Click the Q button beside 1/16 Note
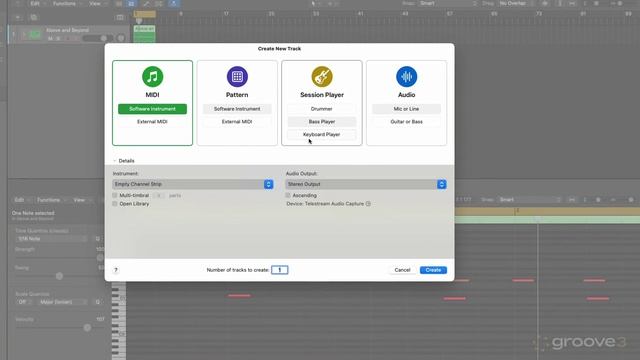 click(98, 239)
